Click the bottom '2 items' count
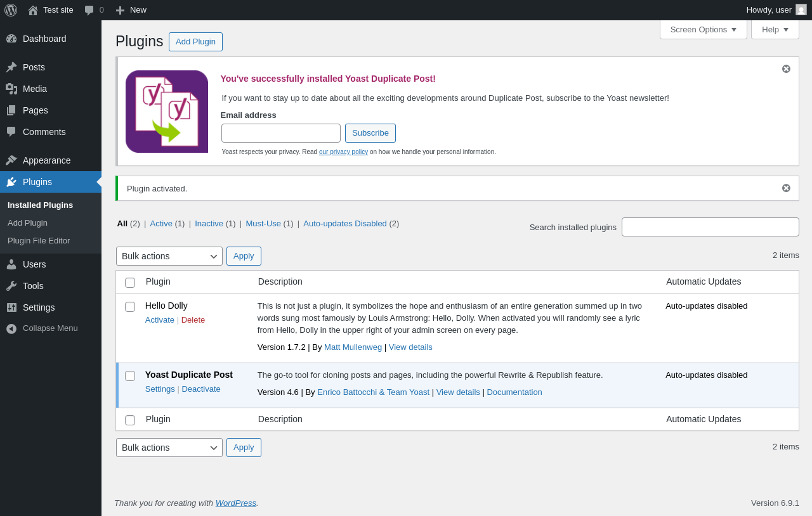The image size is (812, 516). (786, 447)
